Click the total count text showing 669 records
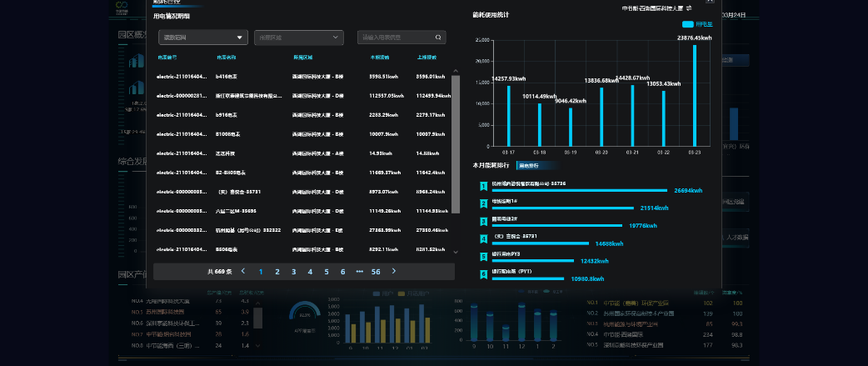 click(x=219, y=272)
